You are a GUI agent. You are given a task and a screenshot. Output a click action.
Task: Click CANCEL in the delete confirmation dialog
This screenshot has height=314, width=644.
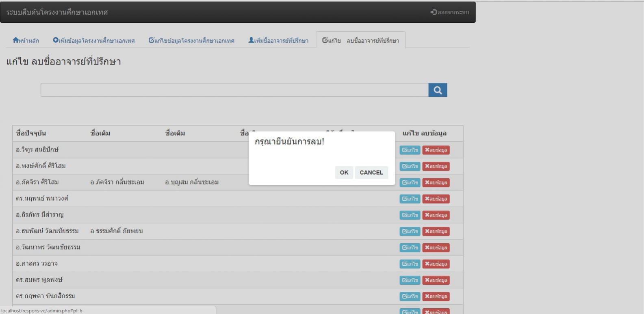371,172
